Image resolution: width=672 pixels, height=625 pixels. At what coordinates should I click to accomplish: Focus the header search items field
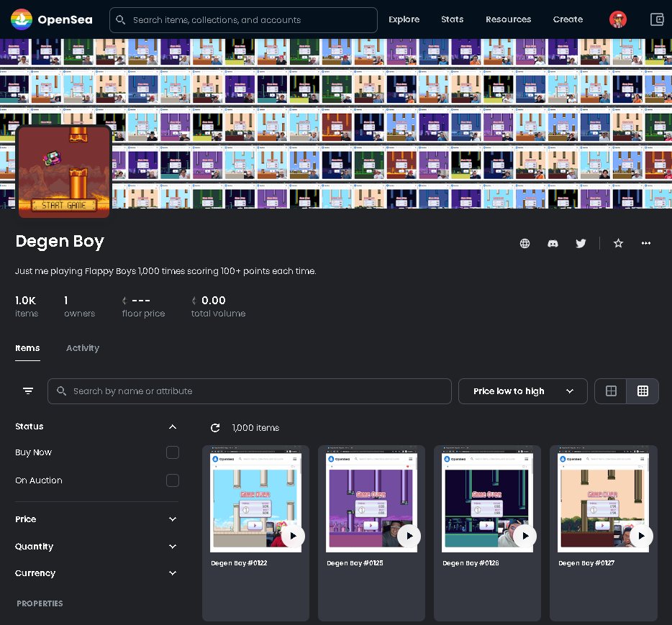243,19
